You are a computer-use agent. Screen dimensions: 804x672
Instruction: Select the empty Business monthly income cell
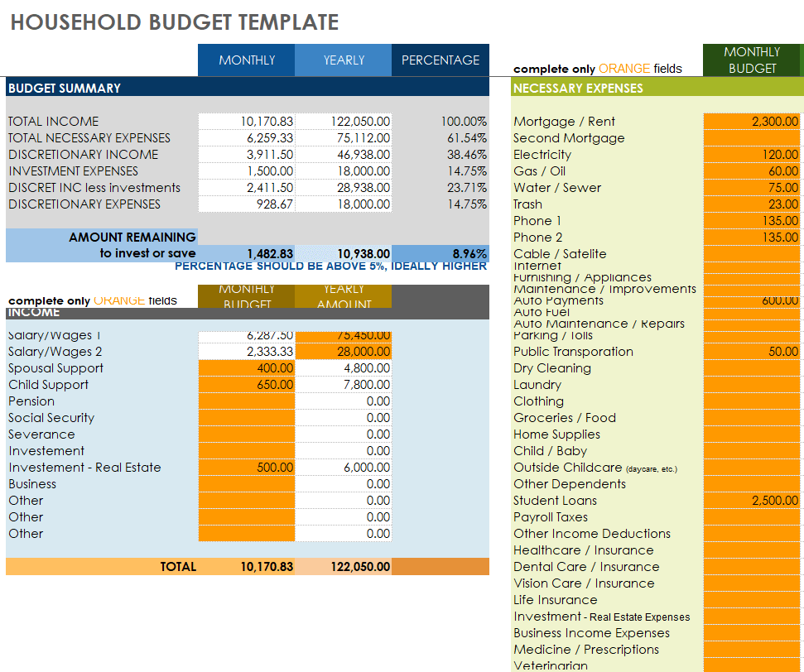247,484
